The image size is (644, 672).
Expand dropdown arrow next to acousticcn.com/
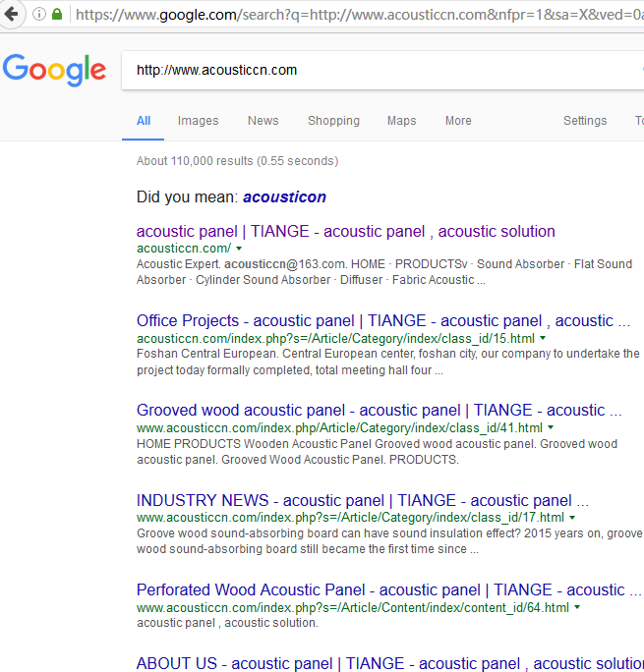[x=239, y=249]
